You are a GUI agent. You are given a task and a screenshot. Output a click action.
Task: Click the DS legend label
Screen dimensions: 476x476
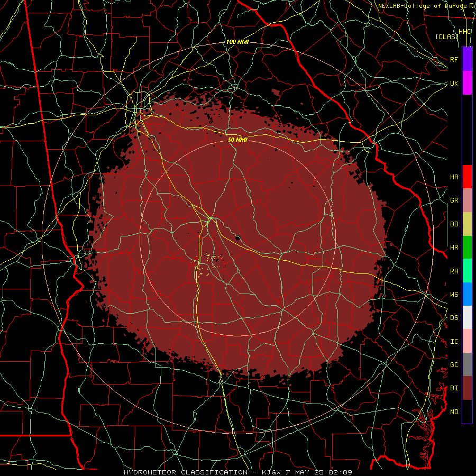pos(454,318)
